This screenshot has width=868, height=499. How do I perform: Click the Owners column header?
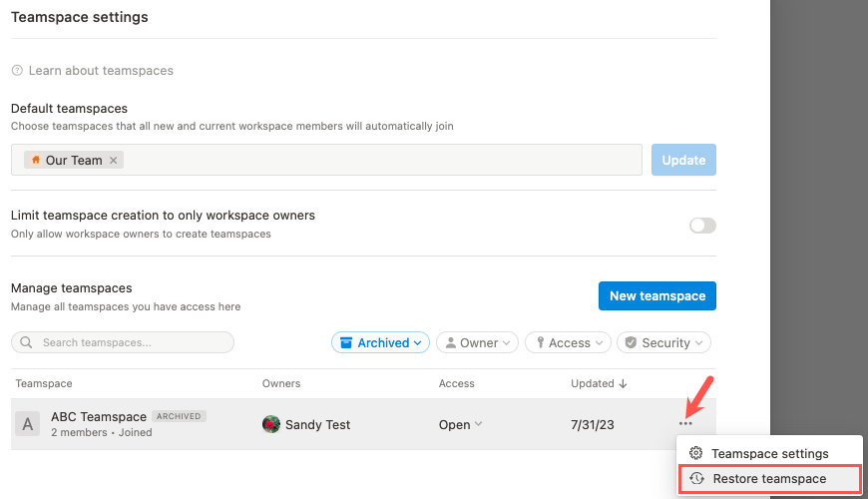click(281, 383)
